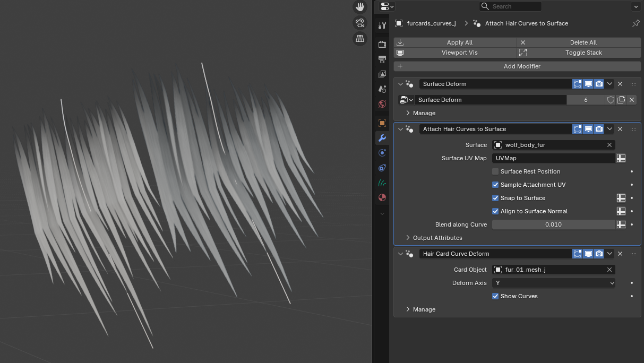The height and width of the screenshot is (363, 644).
Task: Open the Physics properties tab
Action: [x=382, y=153]
